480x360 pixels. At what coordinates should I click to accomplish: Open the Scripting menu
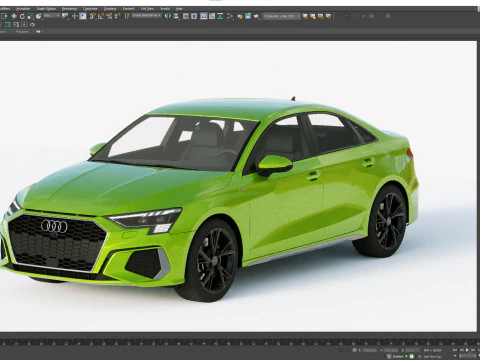(x=110, y=8)
